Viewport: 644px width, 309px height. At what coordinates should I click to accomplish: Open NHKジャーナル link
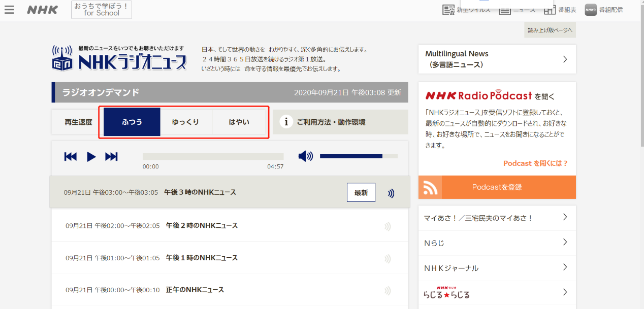[497, 268]
